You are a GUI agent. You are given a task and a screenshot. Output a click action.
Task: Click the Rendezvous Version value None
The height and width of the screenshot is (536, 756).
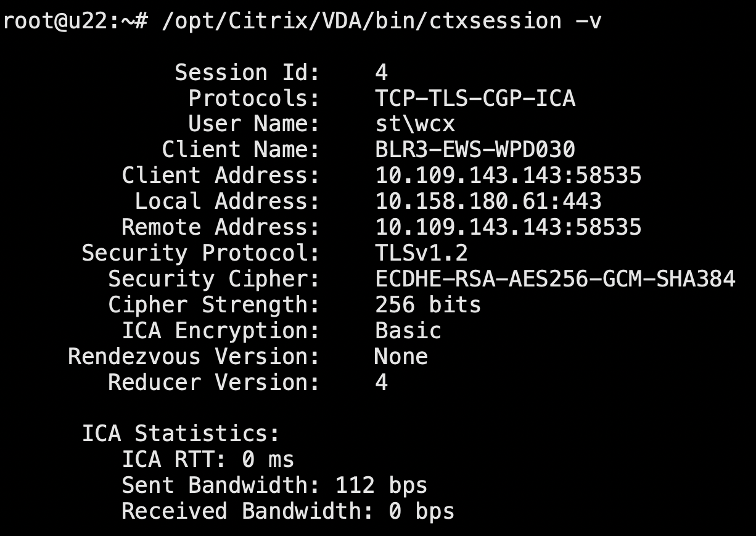click(x=401, y=357)
